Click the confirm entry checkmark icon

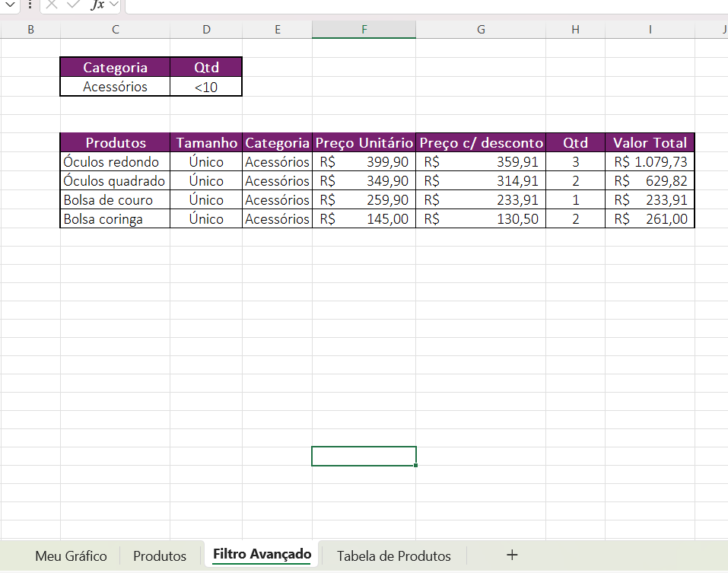[x=73, y=4]
